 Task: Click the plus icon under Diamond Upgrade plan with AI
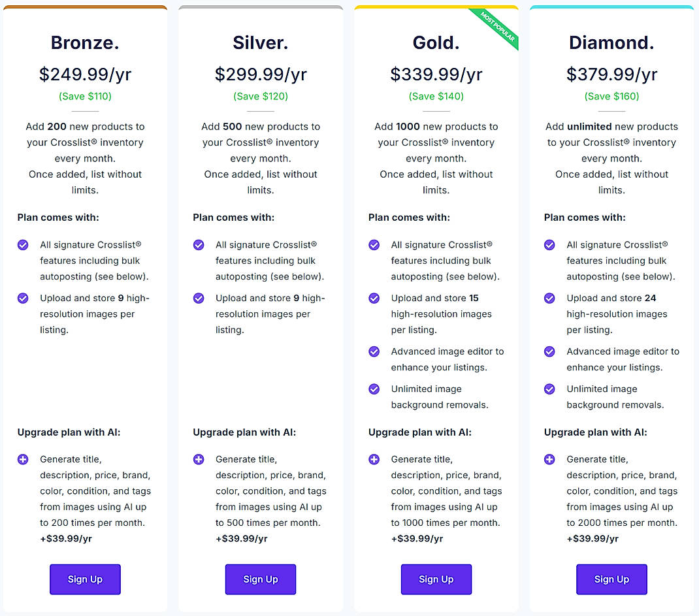tap(549, 459)
